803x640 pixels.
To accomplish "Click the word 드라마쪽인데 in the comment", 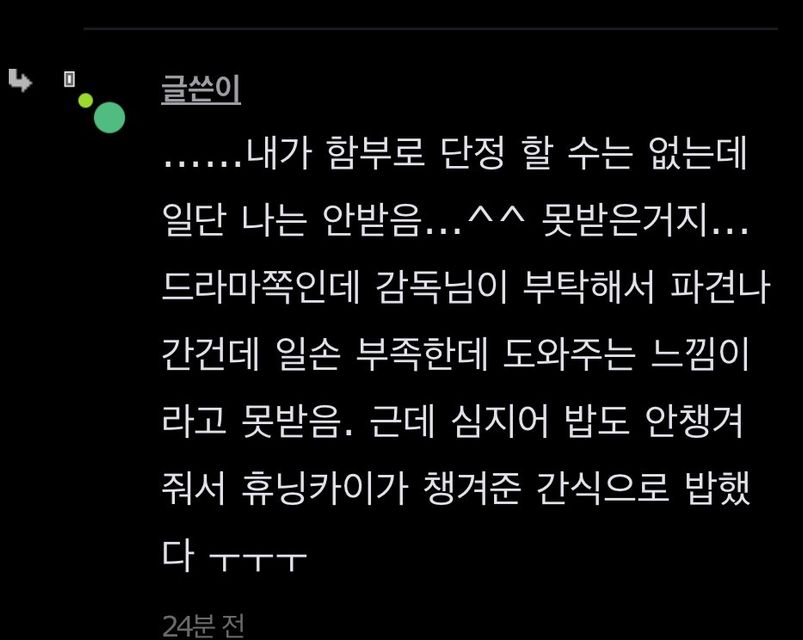I will click(261, 287).
